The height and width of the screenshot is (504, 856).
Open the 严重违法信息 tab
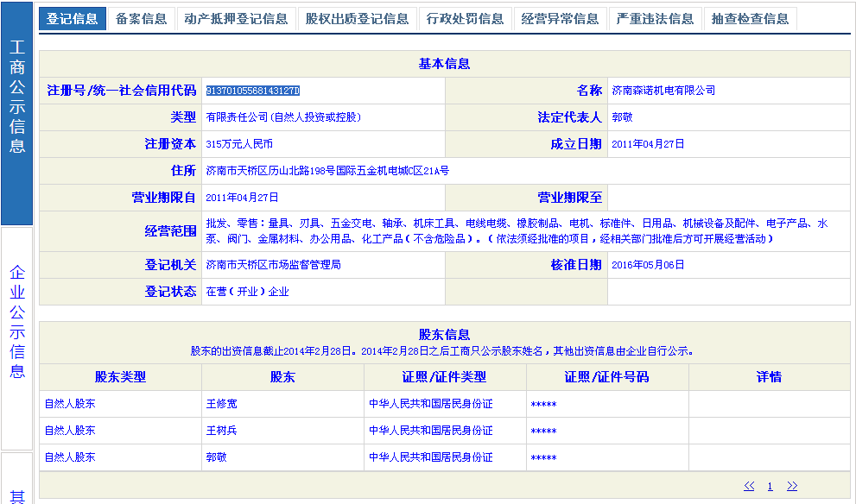point(655,19)
